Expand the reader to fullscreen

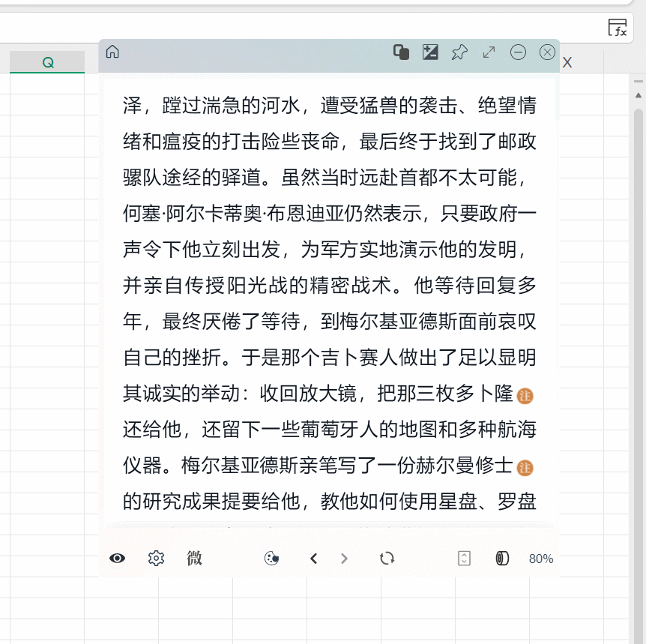(x=489, y=52)
